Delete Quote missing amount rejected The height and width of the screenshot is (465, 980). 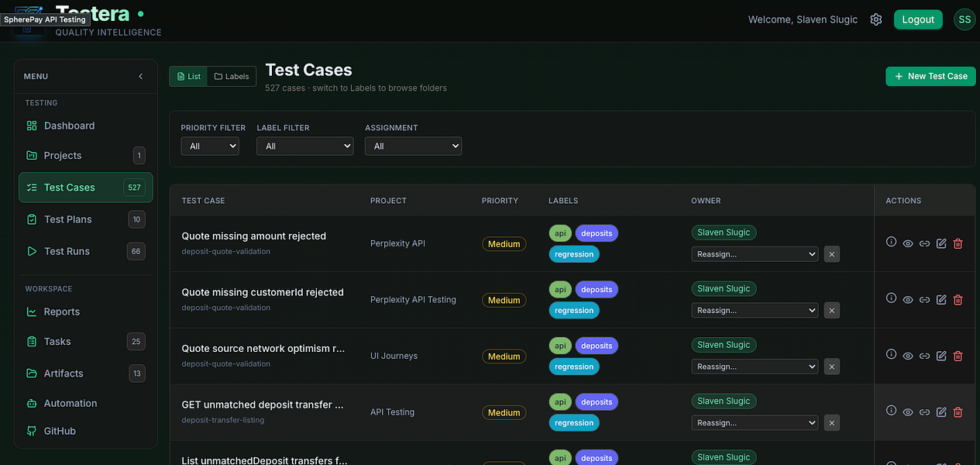(x=958, y=243)
